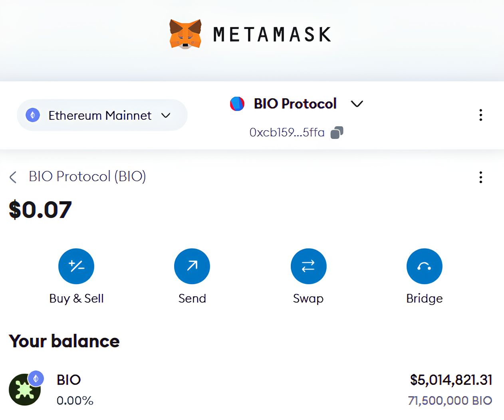This screenshot has width=504, height=420.
Task: Click the BIO Protocol account name
Action: click(295, 104)
